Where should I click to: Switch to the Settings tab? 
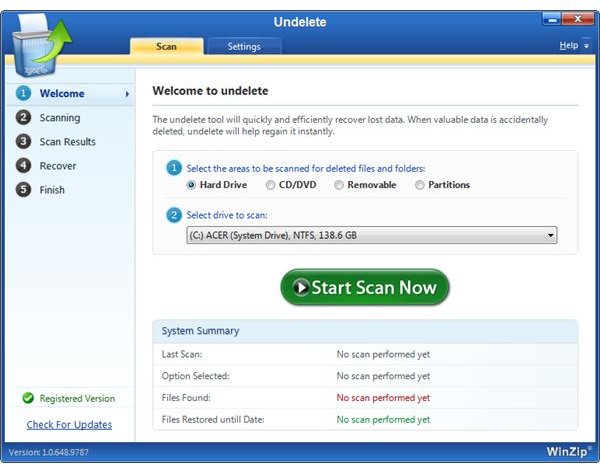pos(244,46)
